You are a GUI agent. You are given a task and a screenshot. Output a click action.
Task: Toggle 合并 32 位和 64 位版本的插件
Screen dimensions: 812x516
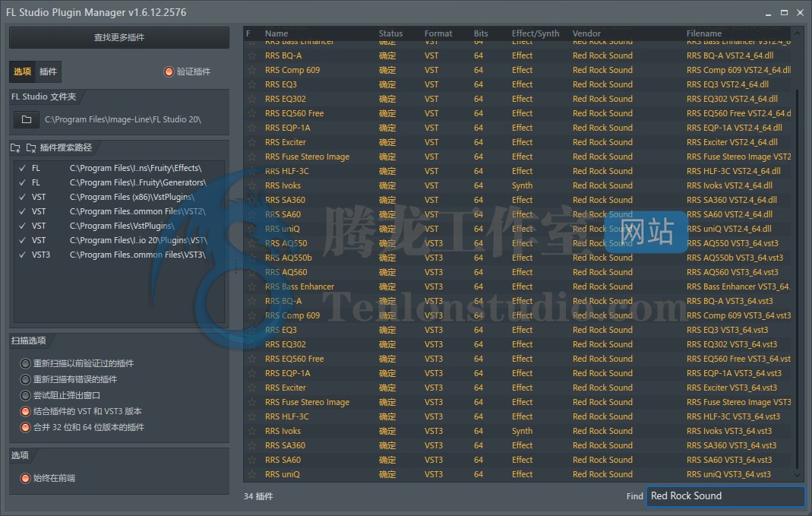[25, 428]
